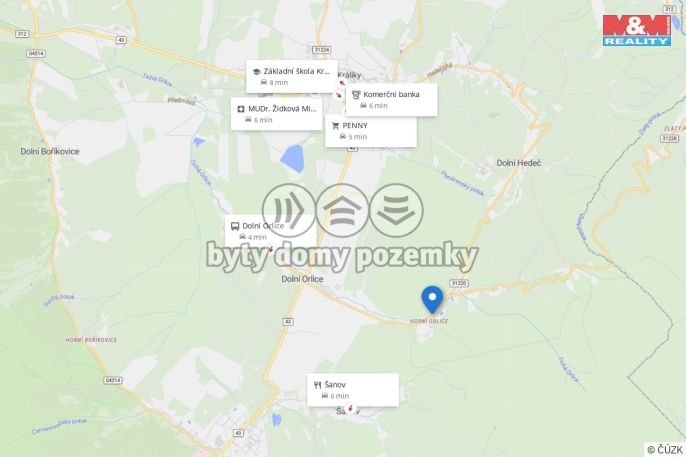Select the PENNY shopping cart icon
Viewport: 686px width, 457px height.
pyautogui.click(x=336, y=126)
